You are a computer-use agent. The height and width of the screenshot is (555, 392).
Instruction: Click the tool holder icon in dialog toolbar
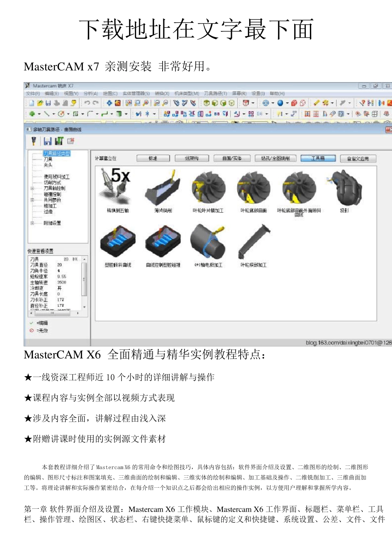pyautogui.click(x=34, y=141)
